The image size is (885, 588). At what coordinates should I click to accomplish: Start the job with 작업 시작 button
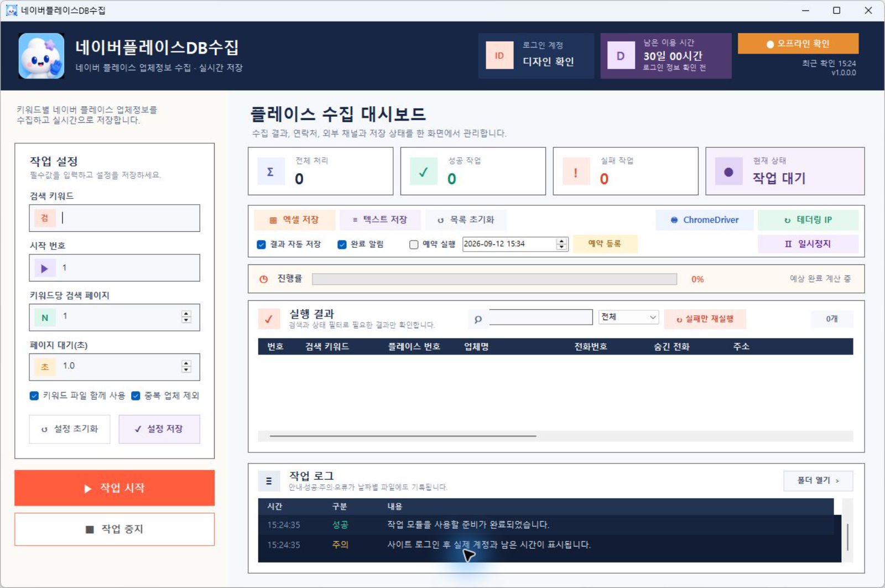(114, 488)
